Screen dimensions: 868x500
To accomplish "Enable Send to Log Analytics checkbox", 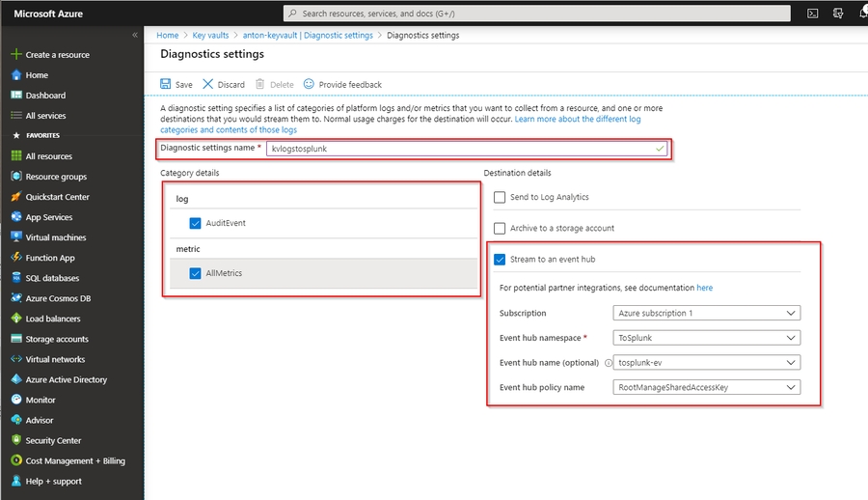I will pos(500,197).
